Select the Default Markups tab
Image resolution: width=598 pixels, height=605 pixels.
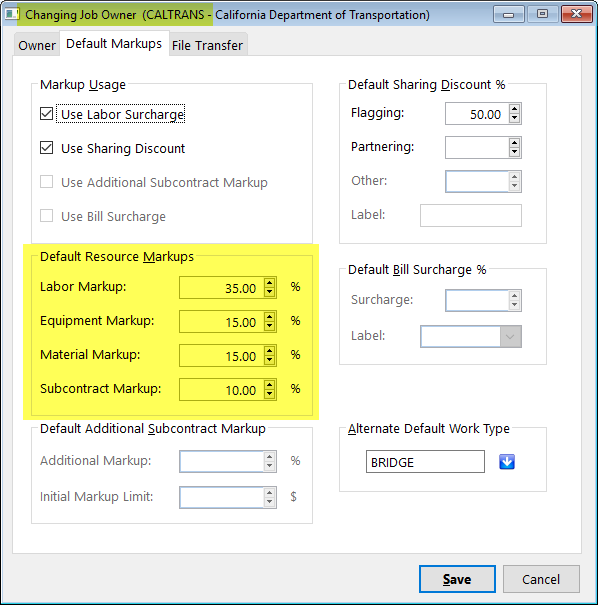click(x=114, y=44)
